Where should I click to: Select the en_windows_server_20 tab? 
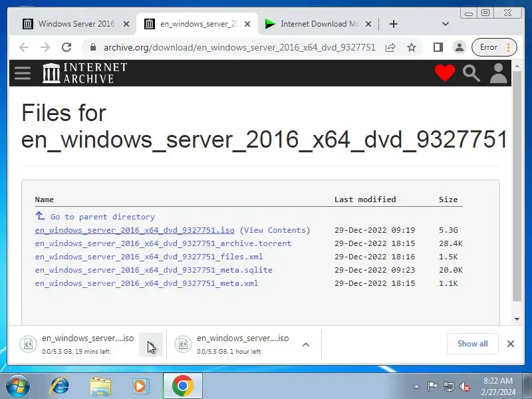click(197, 24)
